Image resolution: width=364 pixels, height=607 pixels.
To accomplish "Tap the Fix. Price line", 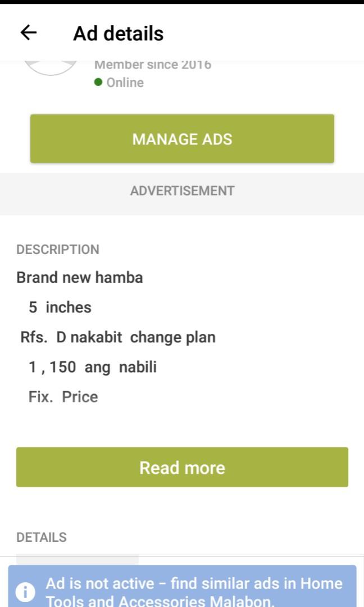I will click(x=63, y=396).
